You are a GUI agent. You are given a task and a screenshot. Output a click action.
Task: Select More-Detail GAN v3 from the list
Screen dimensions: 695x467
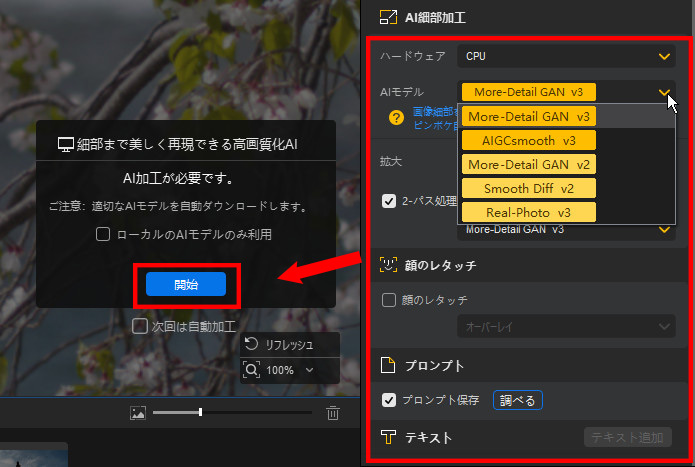[529, 117]
